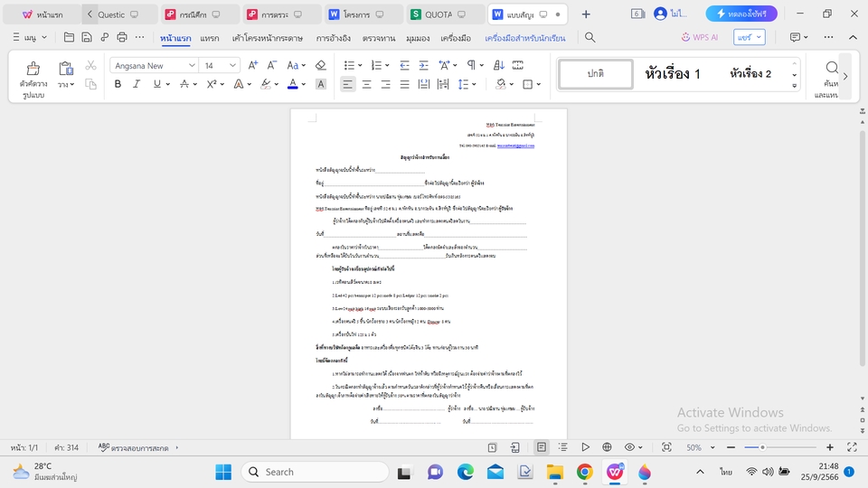Center align text
Image resolution: width=868 pixels, height=488 pixels.
click(366, 84)
